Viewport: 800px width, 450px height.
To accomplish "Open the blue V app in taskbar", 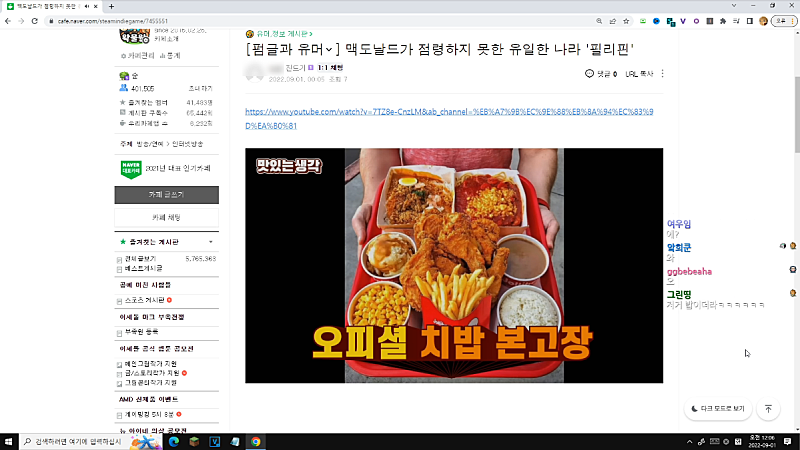I will (x=215, y=441).
